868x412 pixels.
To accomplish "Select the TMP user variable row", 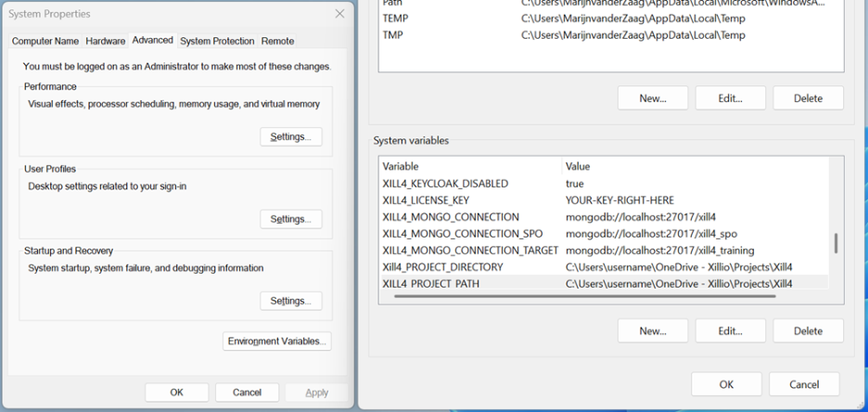I will pyautogui.click(x=609, y=35).
